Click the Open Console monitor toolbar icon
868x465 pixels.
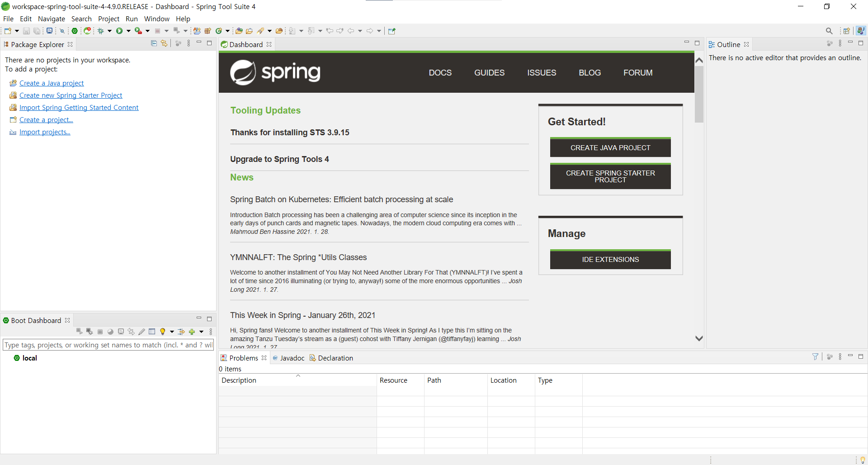click(x=49, y=31)
